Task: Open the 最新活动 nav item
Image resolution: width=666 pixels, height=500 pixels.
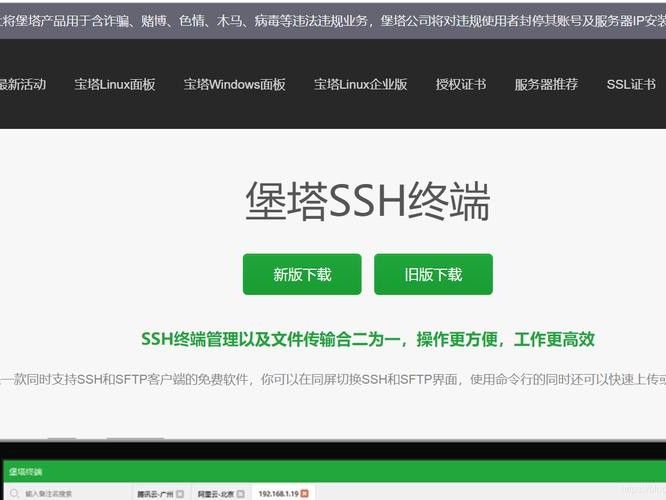Action: [x=23, y=85]
